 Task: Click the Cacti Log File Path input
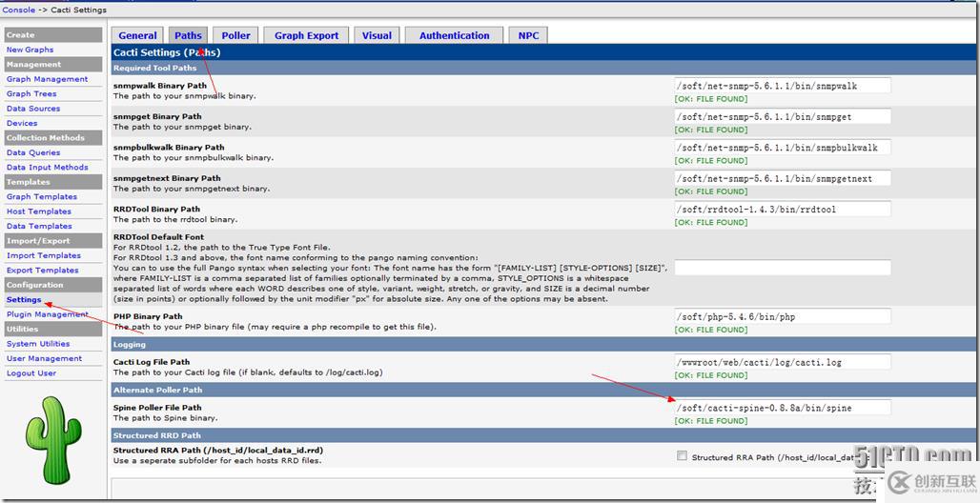coord(783,362)
